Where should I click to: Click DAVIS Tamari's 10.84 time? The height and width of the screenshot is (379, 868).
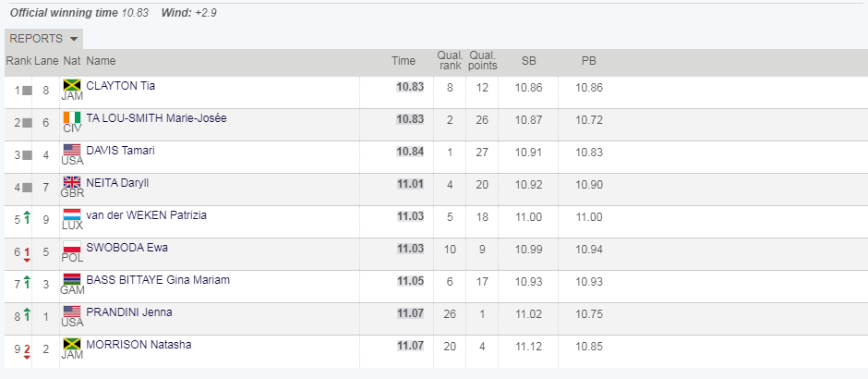[x=410, y=153]
